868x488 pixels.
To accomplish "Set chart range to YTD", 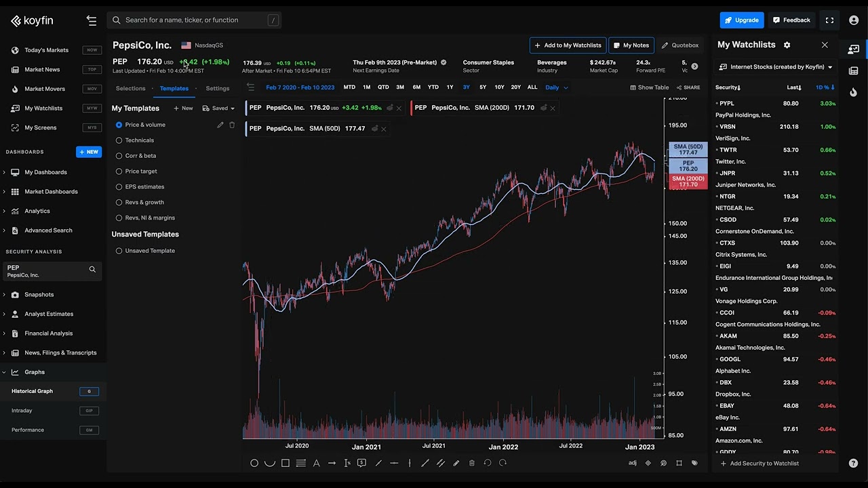I will pos(433,87).
